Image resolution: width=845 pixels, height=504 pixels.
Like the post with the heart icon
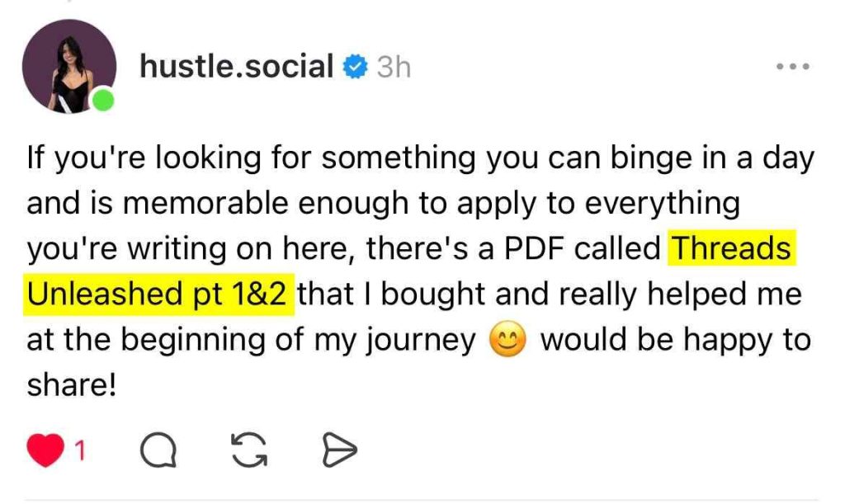pos(45,450)
